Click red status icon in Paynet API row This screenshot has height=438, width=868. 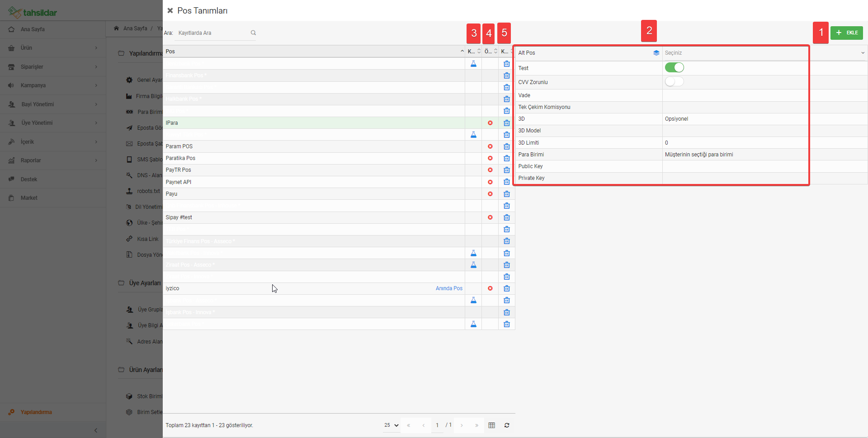pyautogui.click(x=490, y=182)
